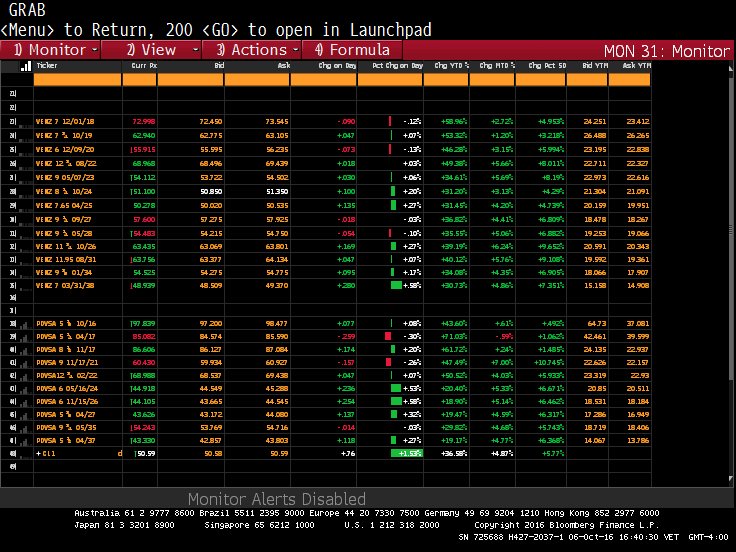
Task: Click the scrollbar down arrow at bottom right
Action: click(x=730, y=479)
